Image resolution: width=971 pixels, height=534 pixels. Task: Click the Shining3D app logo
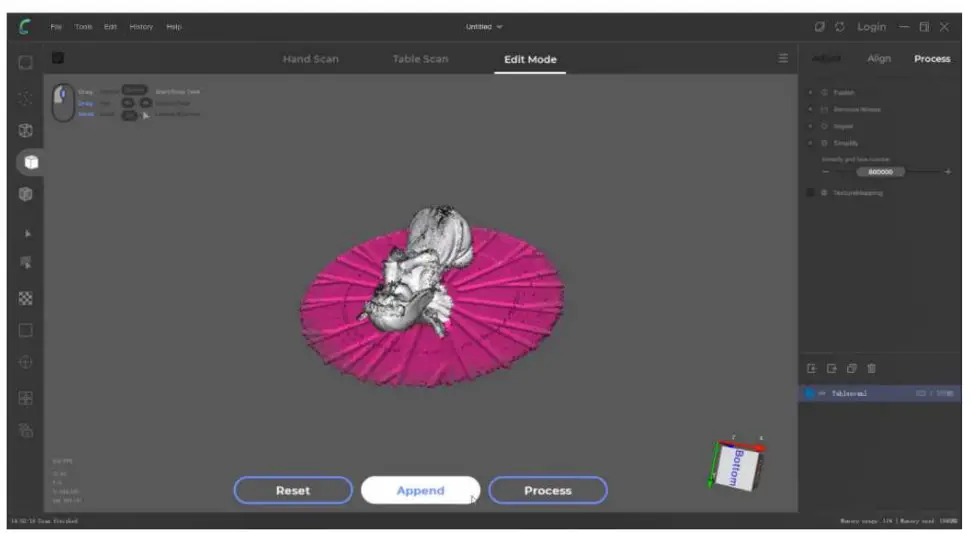(x=25, y=27)
